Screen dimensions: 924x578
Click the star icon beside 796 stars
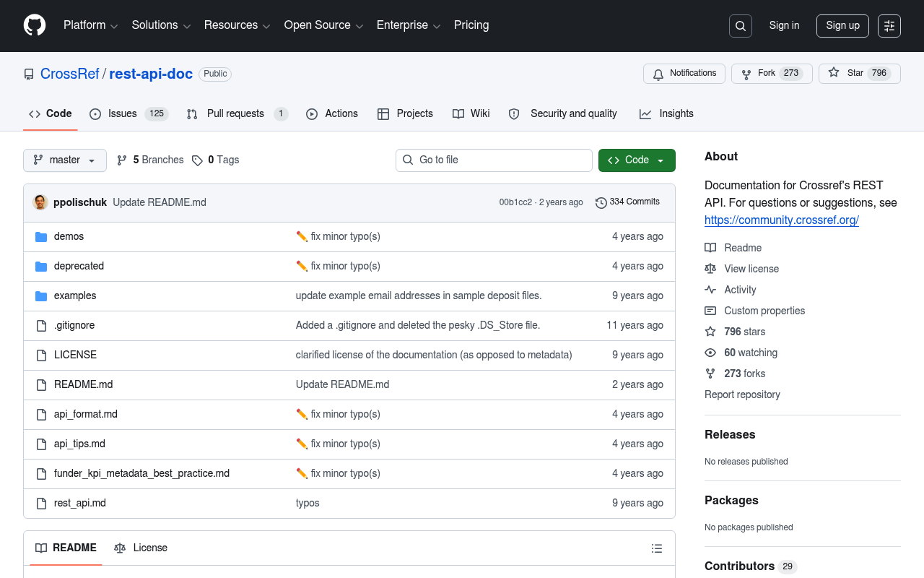point(710,332)
